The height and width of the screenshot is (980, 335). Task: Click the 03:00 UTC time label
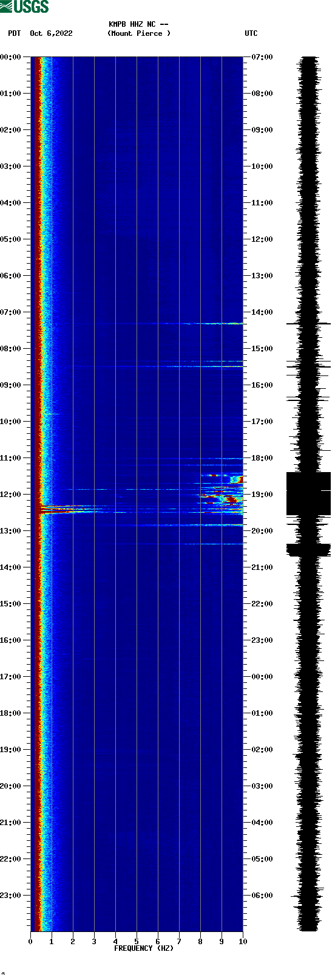coord(262,786)
